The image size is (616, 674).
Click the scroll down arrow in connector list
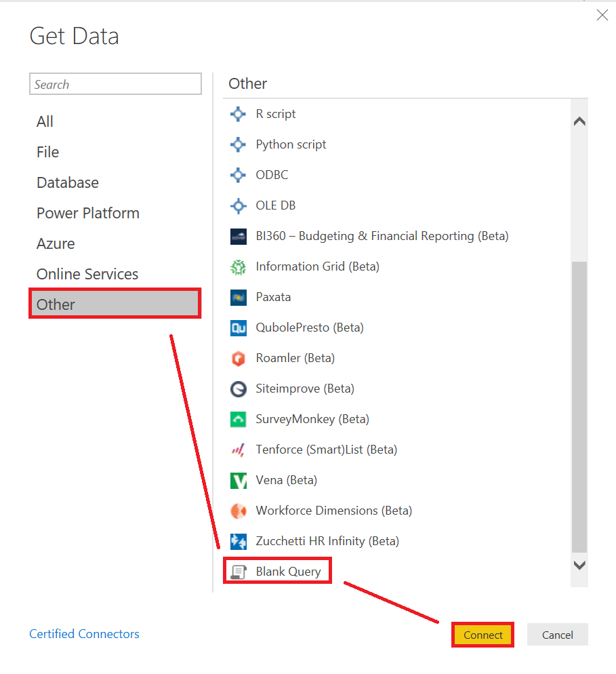pyautogui.click(x=579, y=566)
